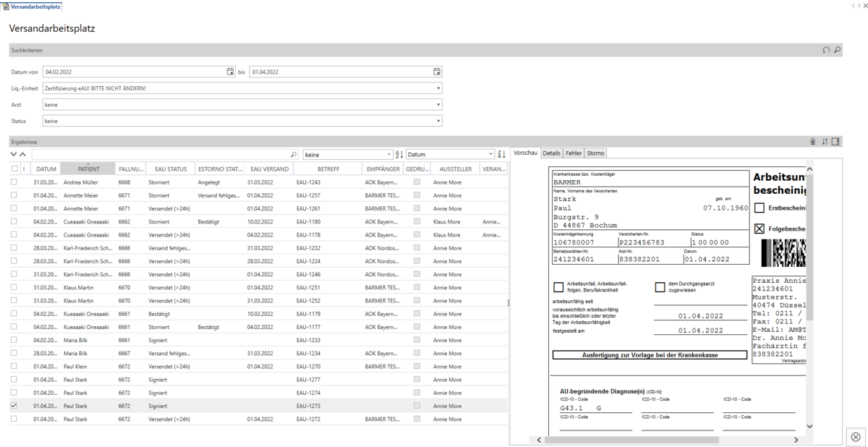Click the FALLNU... column header
This screenshot has height=447, width=868.
click(131, 169)
